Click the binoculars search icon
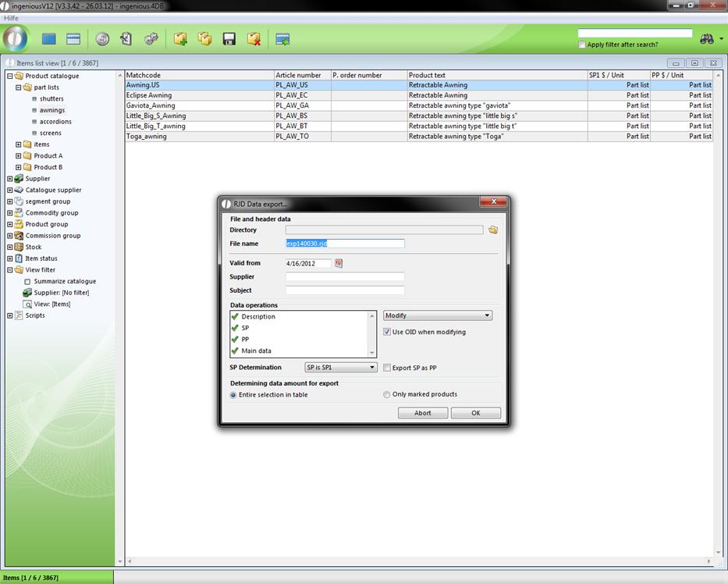 707,39
